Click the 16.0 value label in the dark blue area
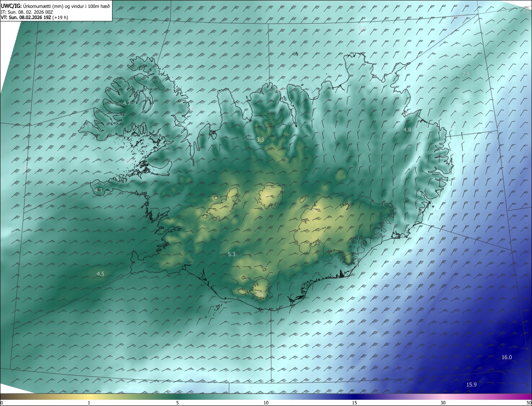The image size is (532, 406). point(507,357)
